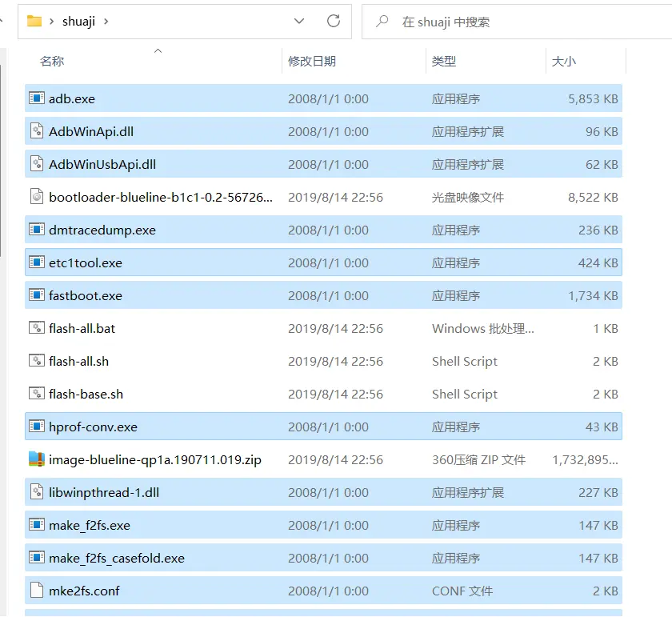This screenshot has height=617, width=672.
Task: Click the 360压缩 ZIP 文件 type cell
Action: point(478,459)
